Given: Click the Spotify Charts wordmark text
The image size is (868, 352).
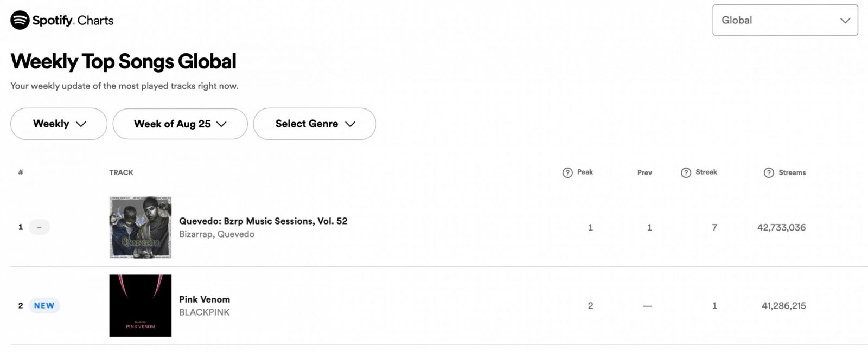Looking at the screenshot, I should (73, 21).
